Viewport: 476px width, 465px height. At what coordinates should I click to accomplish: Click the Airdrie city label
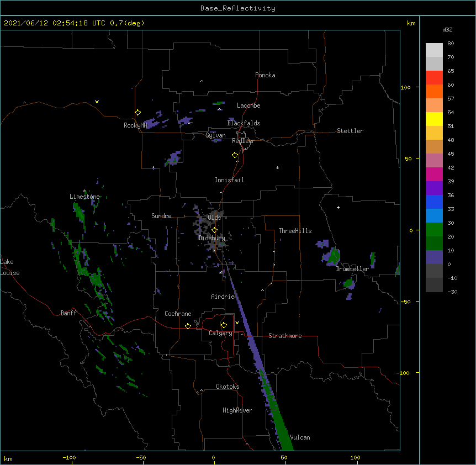click(223, 297)
